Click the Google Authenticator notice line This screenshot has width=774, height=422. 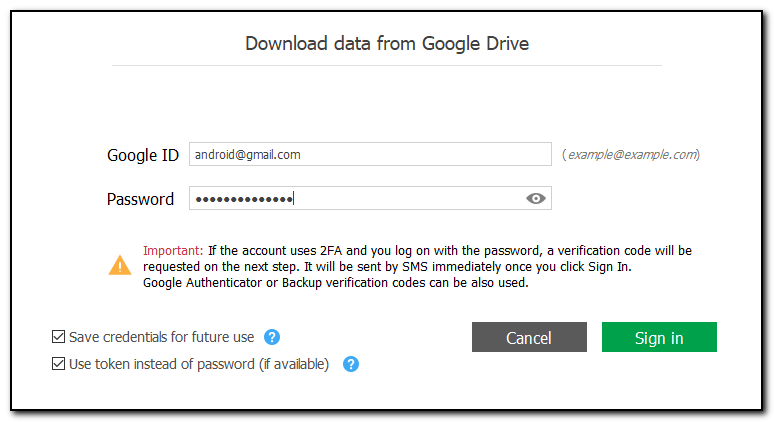click(335, 283)
